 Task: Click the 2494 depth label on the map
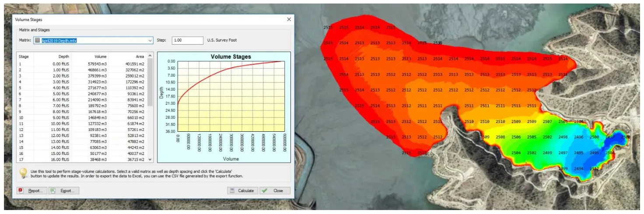click(579, 169)
